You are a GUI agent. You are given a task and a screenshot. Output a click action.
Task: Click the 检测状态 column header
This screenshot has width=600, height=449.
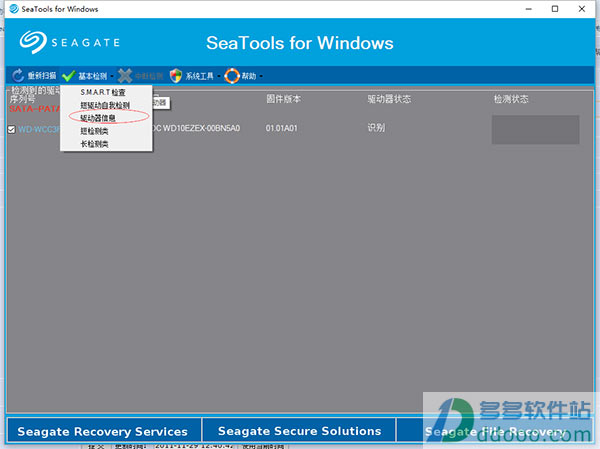pos(511,99)
